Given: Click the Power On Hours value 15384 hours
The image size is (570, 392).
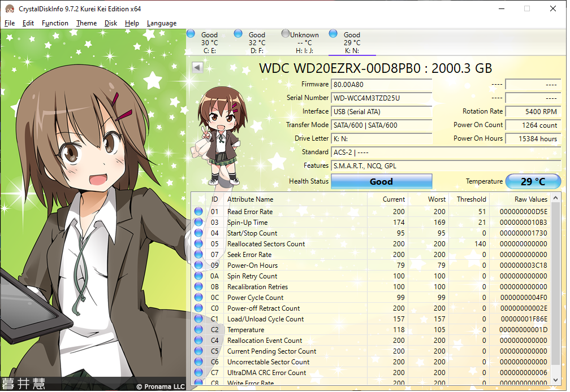Looking at the screenshot, I should (533, 138).
